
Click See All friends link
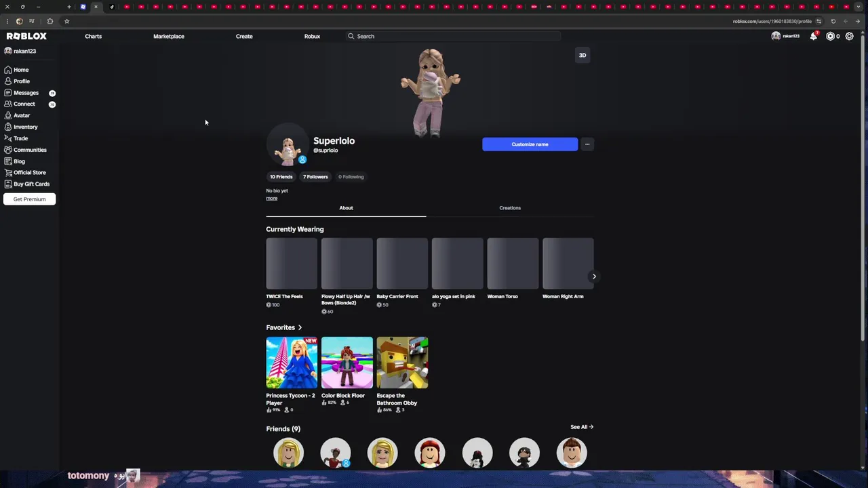pos(582,427)
